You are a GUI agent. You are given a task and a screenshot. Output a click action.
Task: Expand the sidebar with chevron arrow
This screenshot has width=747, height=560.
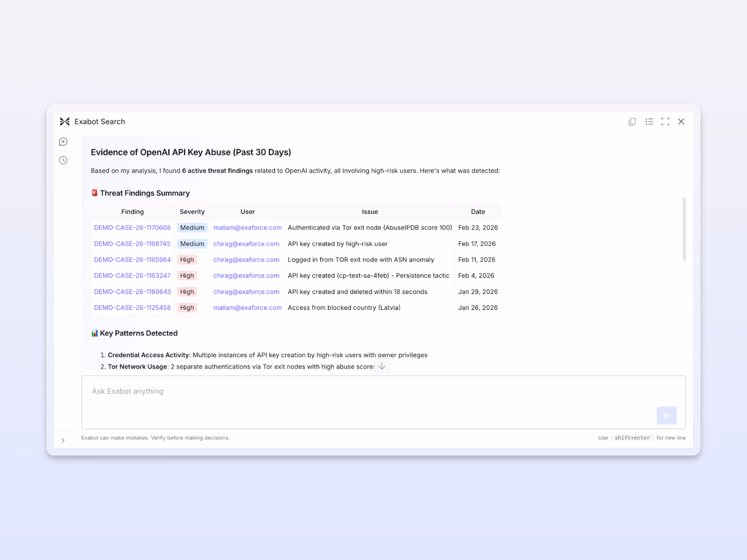tap(63, 441)
